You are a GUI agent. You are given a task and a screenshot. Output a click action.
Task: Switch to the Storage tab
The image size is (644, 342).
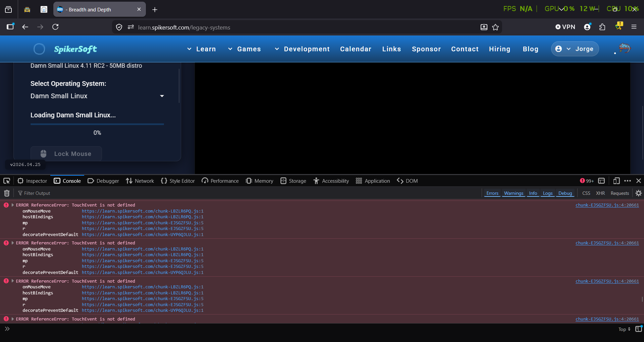293,181
